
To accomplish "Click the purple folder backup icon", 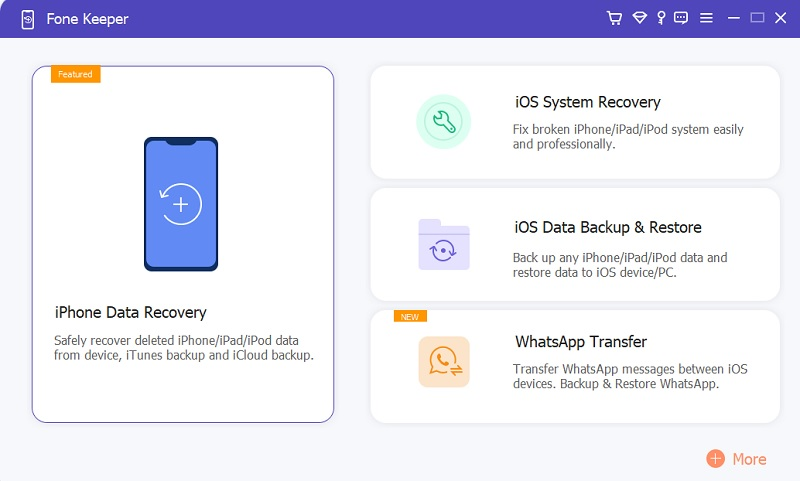I will [x=443, y=244].
